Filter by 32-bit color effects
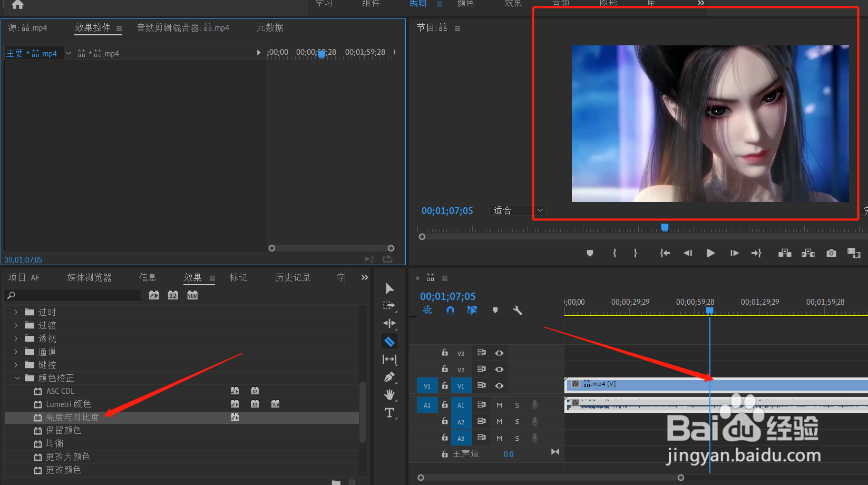 click(x=173, y=295)
